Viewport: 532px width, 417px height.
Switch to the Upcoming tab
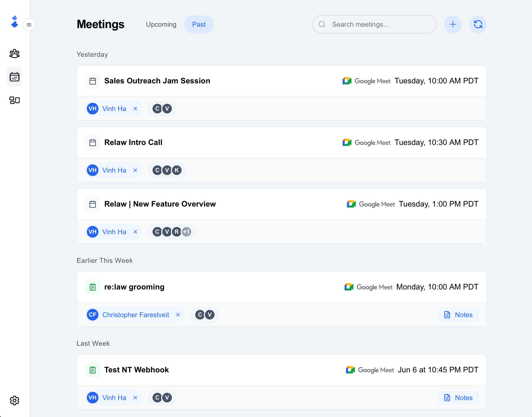pyautogui.click(x=161, y=24)
